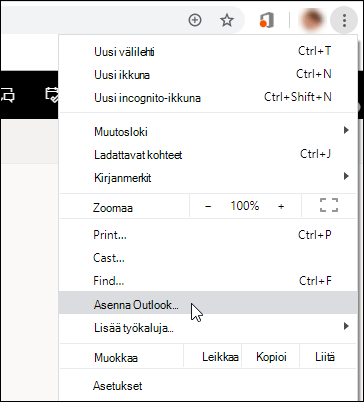Select Uusi ikkuna menu item
This screenshot has width=364, height=402.
coord(208,74)
